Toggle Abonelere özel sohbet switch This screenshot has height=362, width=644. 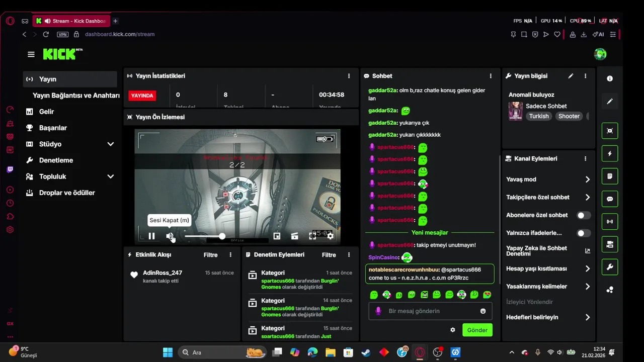coord(583,215)
